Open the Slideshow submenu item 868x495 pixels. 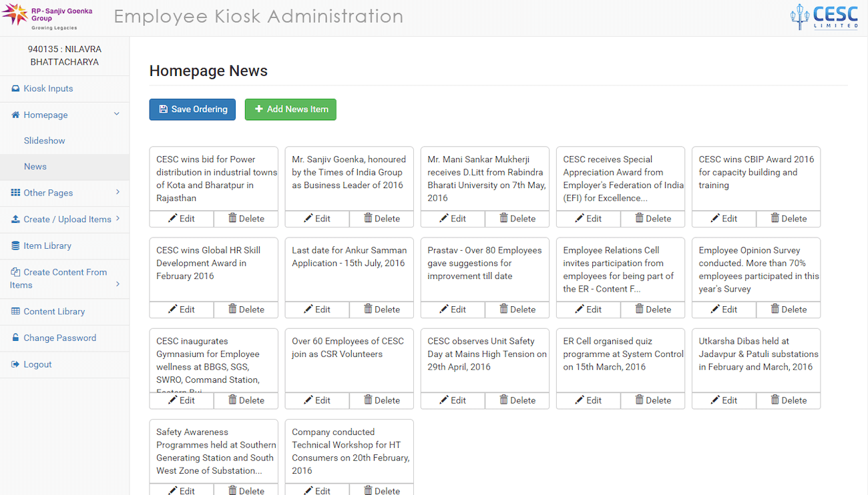click(45, 141)
